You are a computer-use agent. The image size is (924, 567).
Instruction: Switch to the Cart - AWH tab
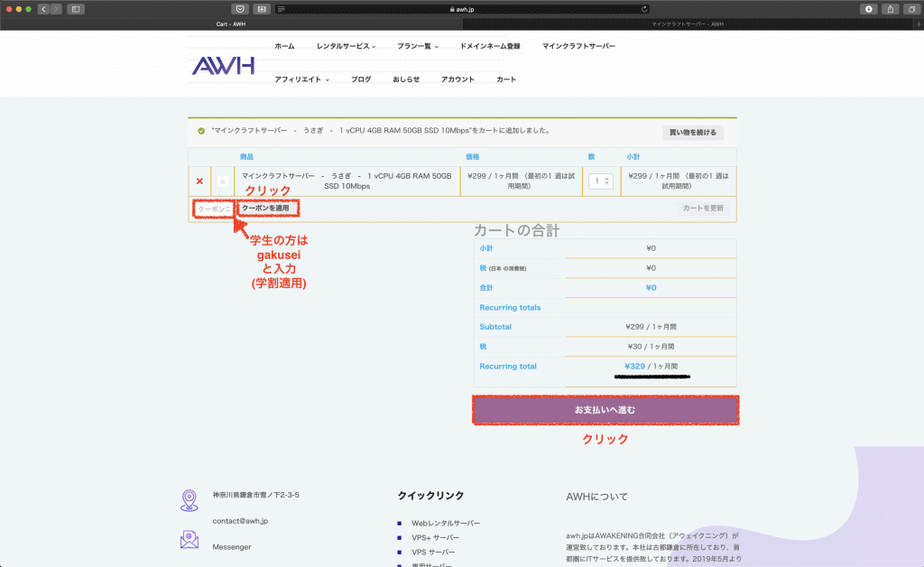[x=231, y=24]
